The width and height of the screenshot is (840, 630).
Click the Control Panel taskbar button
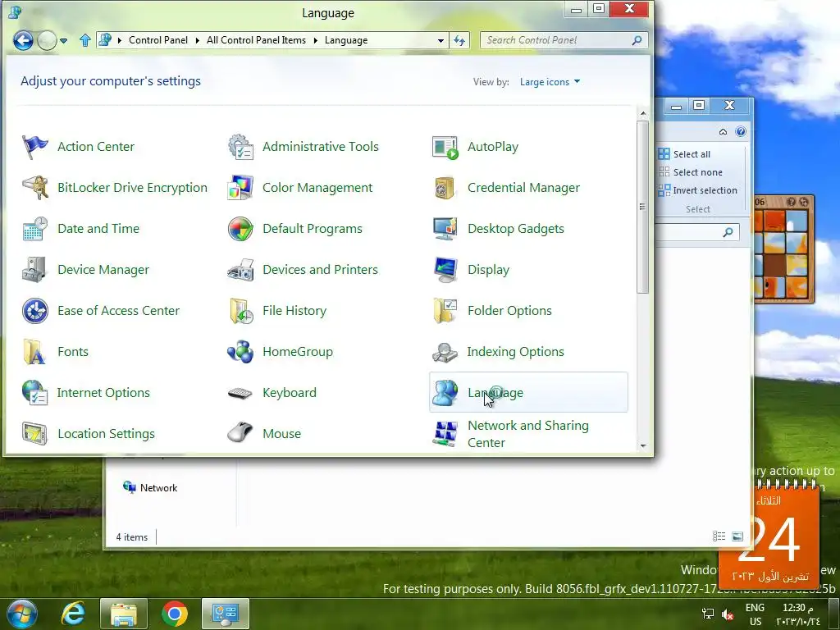tap(226, 614)
